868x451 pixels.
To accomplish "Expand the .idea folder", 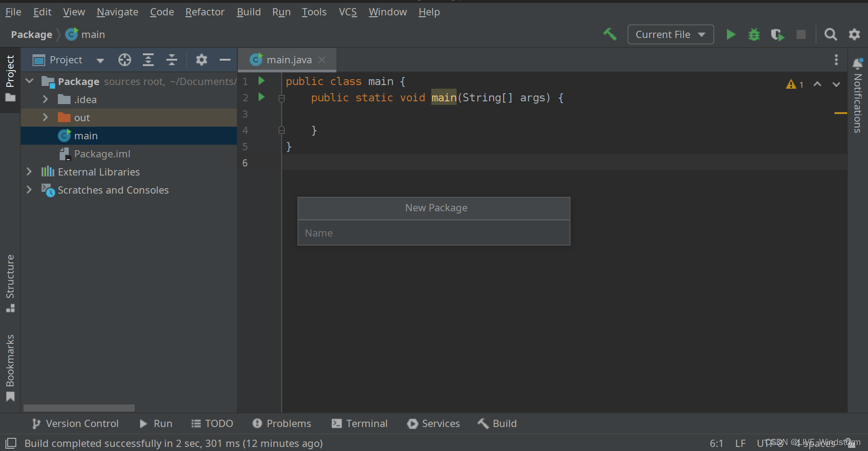I will tap(45, 99).
